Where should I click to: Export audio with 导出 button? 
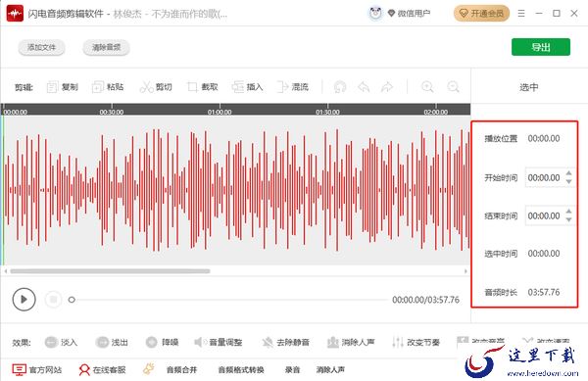pos(541,47)
